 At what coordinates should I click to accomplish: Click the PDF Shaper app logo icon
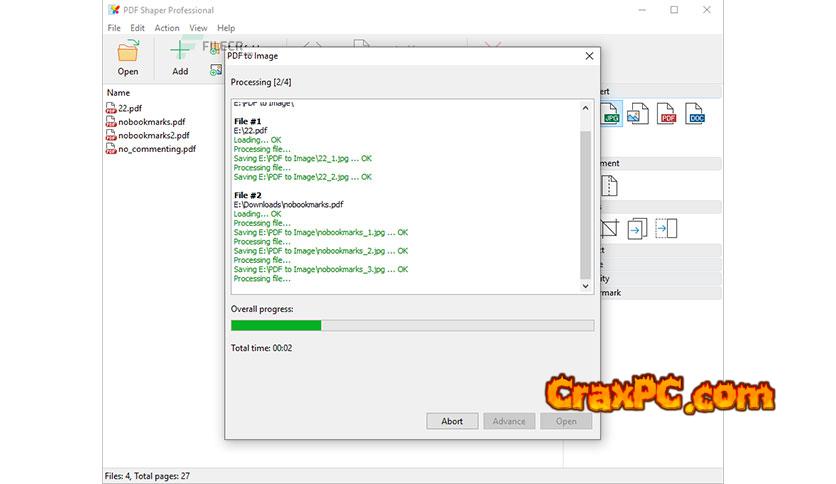click(113, 10)
